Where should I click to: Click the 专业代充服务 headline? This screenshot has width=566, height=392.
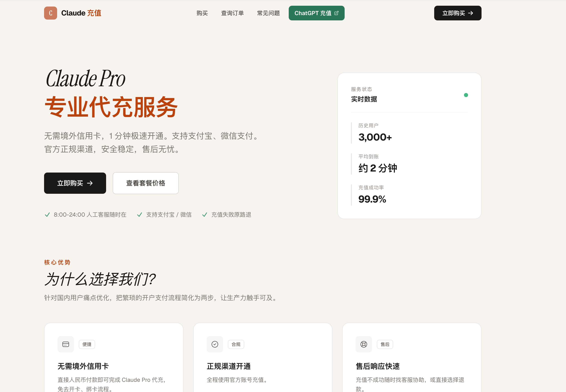(111, 107)
